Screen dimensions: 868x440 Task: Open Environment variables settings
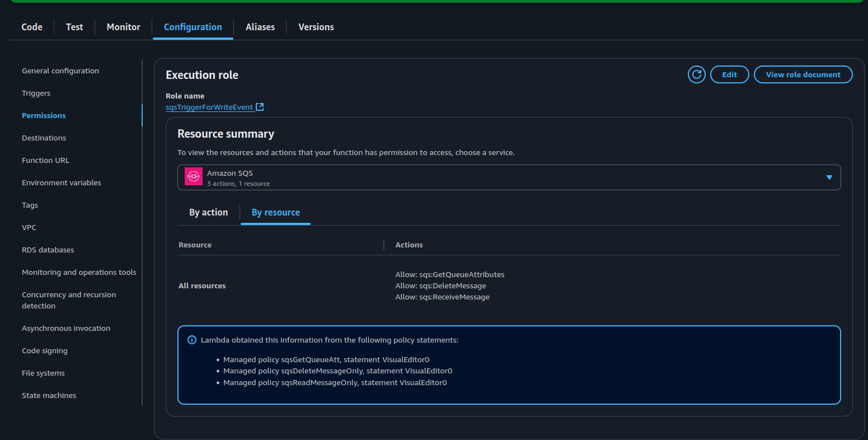click(62, 183)
